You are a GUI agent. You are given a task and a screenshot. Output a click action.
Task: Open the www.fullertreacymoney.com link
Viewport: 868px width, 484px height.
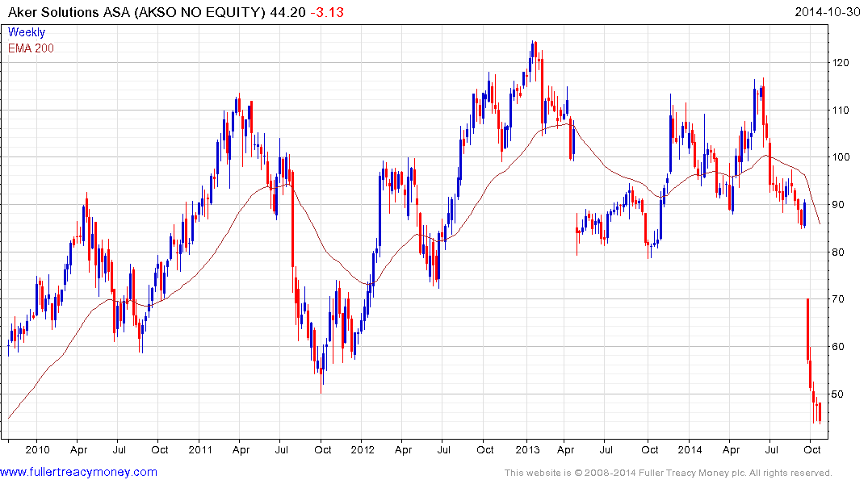[x=78, y=472]
